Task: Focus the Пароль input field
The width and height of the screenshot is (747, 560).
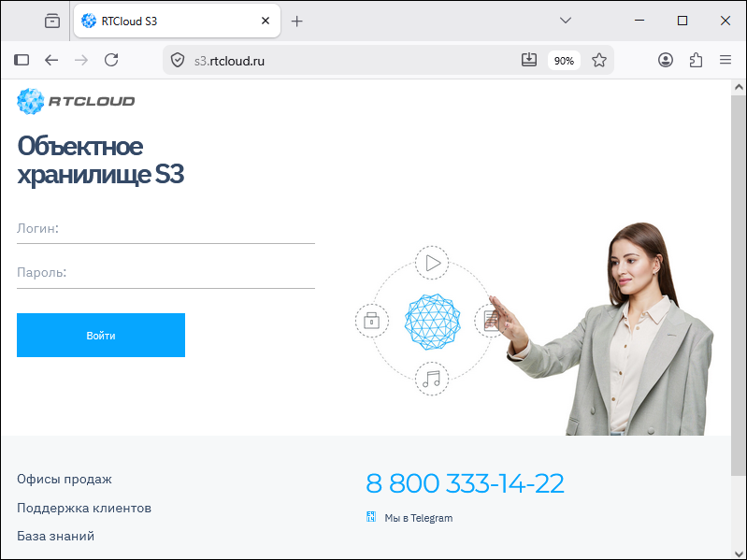Action: pos(165,273)
